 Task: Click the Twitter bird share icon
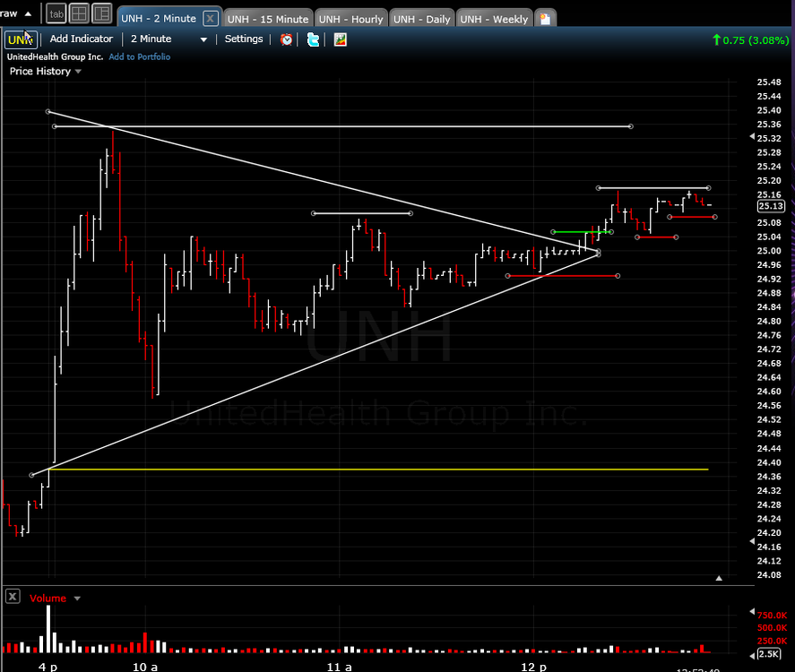click(x=314, y=39)
